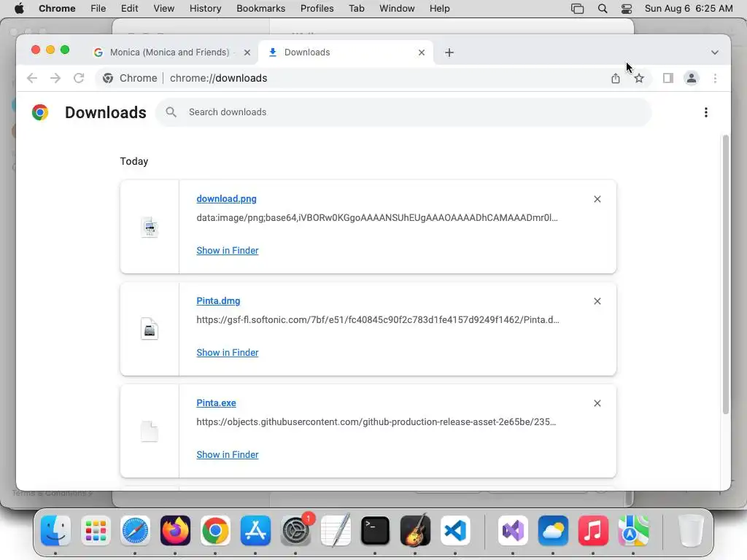The width and height of the screenshot is (747, 560).
Task: Open the Pinta.dmg file link
Action: click(218, 301)
